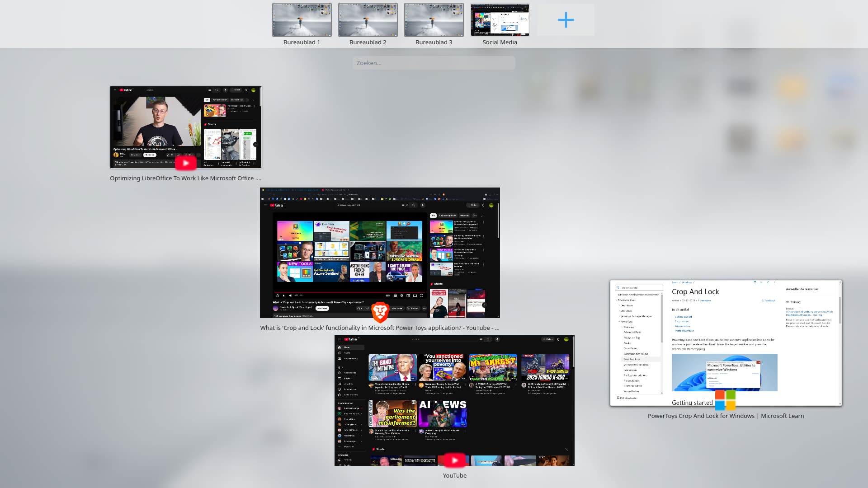Click the filter-by-title field in Microsoft Learn window

pyautogui.click(x=639, y=288)
